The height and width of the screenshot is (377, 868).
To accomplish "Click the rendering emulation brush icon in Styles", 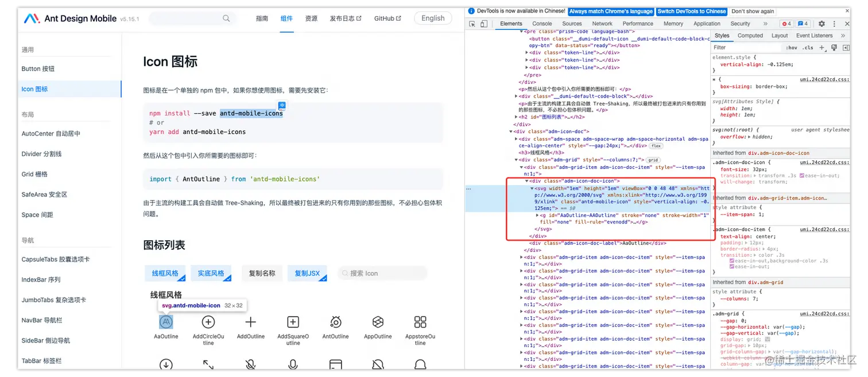I will (x=834, y=48).
